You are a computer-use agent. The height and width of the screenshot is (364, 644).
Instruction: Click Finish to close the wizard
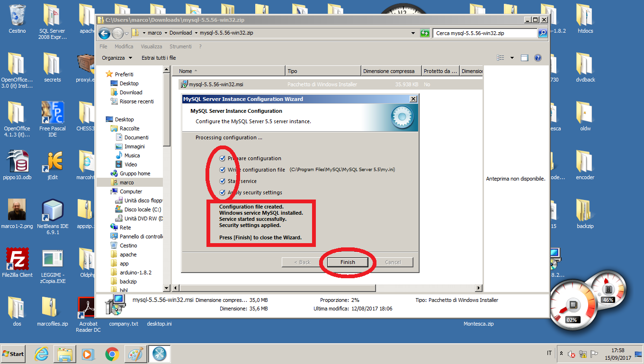[347, 262]
